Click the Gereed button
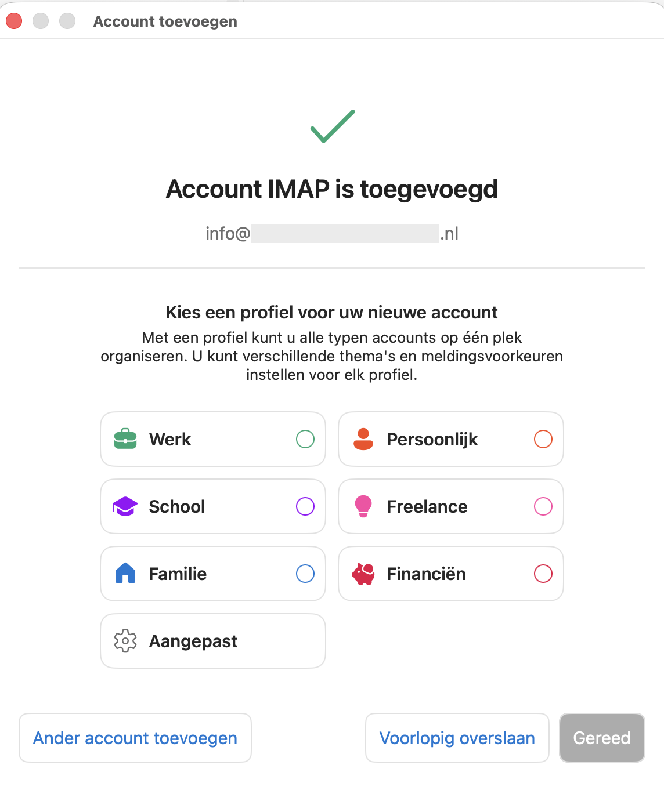Screen dimensions: 664x812 coord(602,738)
